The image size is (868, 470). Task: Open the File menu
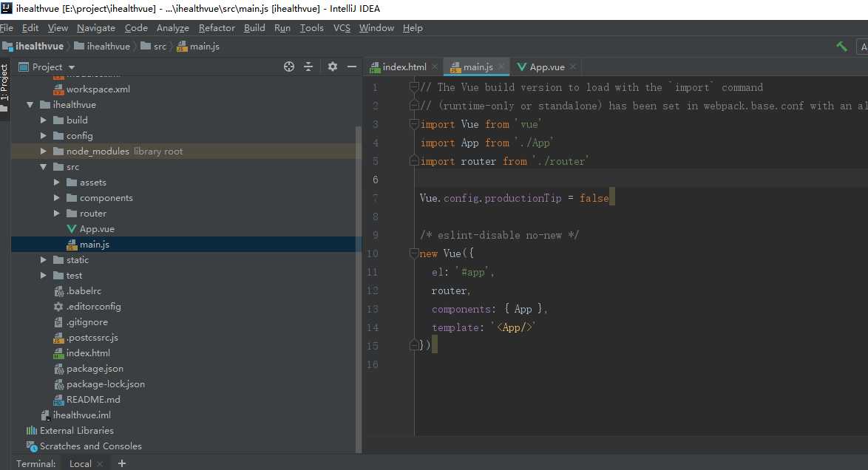click(x=7, y=27)
